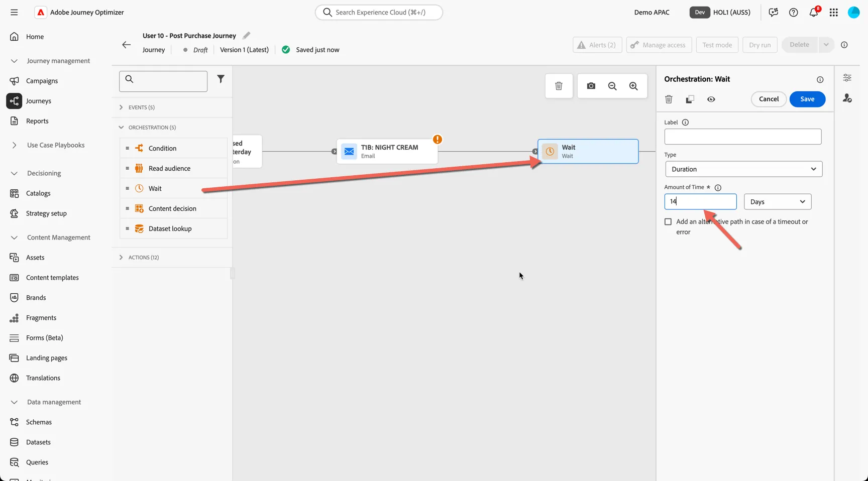Open Reports in sidebar
This screenshot has width=868, height=481.
pos(37,121)
